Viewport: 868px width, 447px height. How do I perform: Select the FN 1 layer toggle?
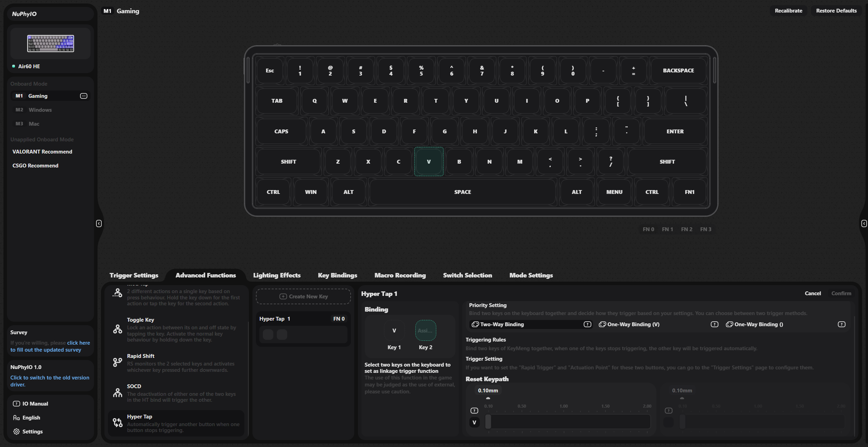(x=667, y=229)
